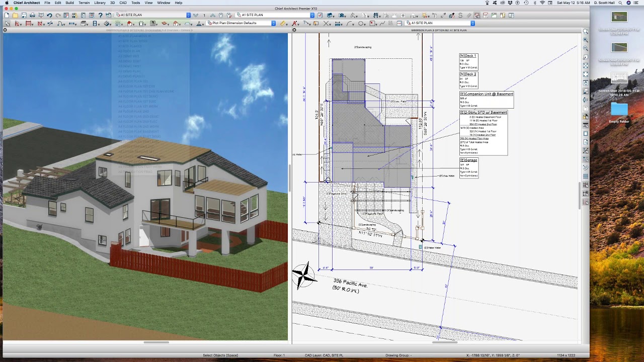
Task: Open Help with the question mark icon
Action: tap(100, 15)
